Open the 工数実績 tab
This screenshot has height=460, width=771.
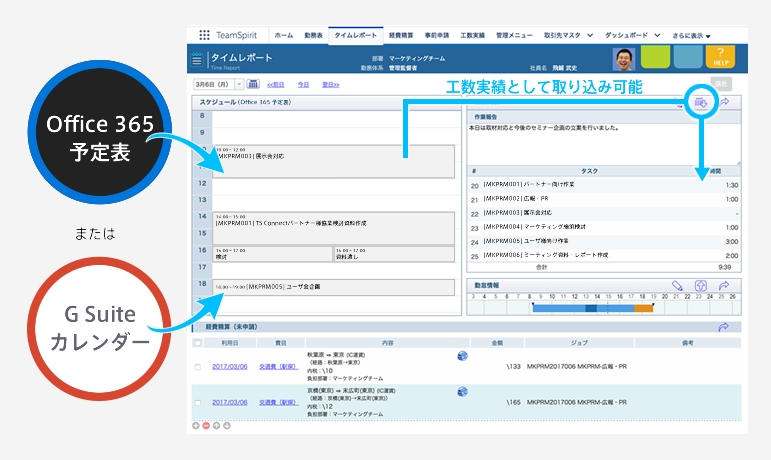[473, 35]
